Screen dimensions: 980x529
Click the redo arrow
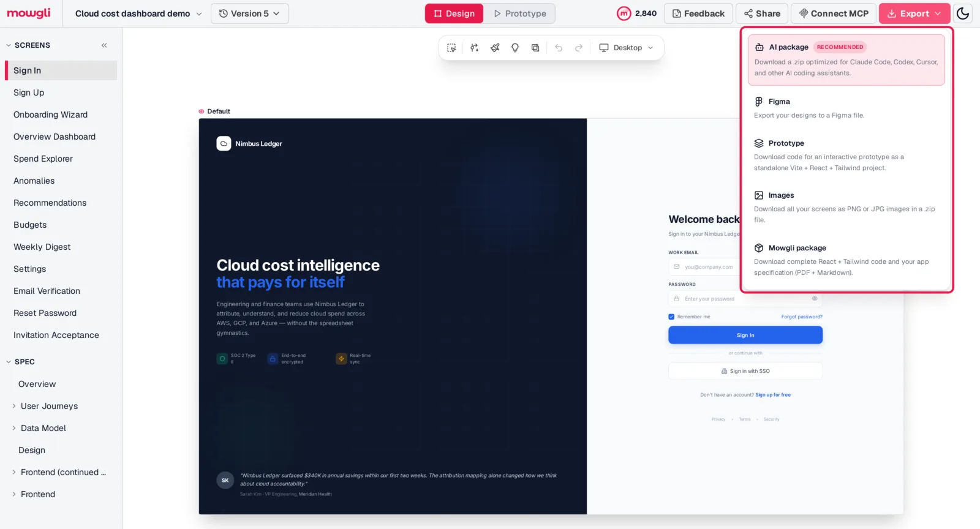pyautogui.click(x=579, y=48)
